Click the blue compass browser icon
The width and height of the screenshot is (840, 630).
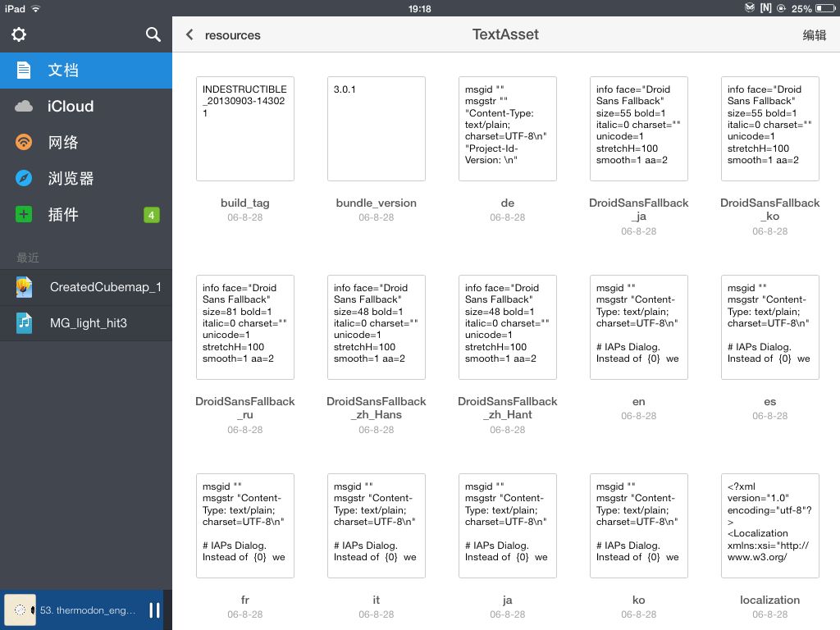point(24,178)
